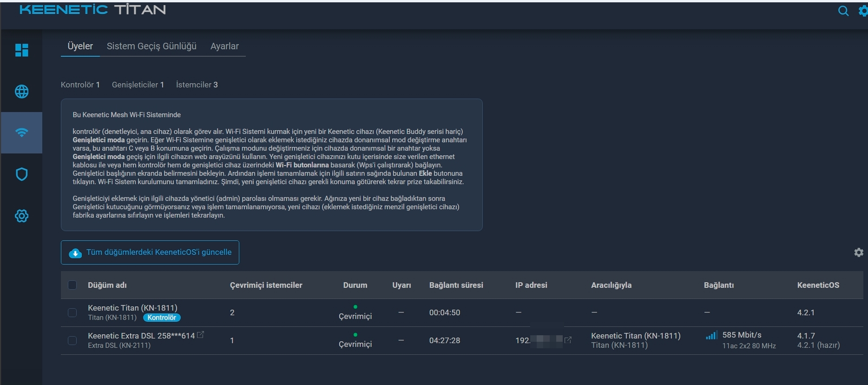Screen dimensions: 868x385
Task: Click the Aracılığıyla column header
Action: [611, 285]
